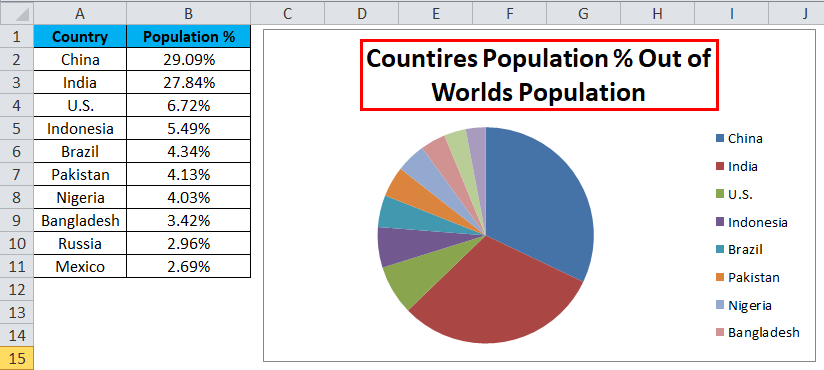Screen dimensions: 824x370
Task: Select the Nigeria cell in column A
Action: pos(80,198)
